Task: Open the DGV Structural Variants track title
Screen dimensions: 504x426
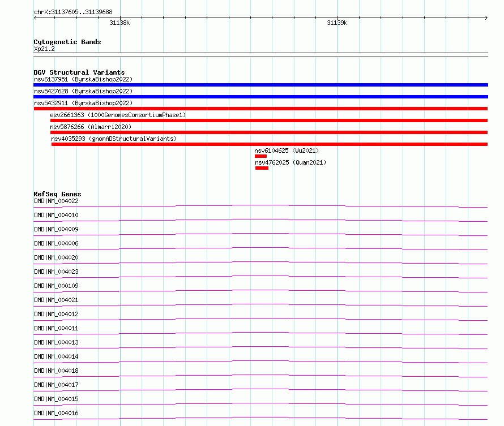Action: point(79,72)
